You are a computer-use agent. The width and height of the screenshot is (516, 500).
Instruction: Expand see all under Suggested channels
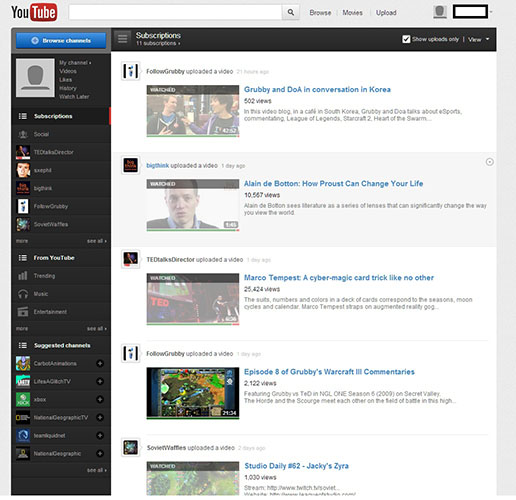pos(97,470)
